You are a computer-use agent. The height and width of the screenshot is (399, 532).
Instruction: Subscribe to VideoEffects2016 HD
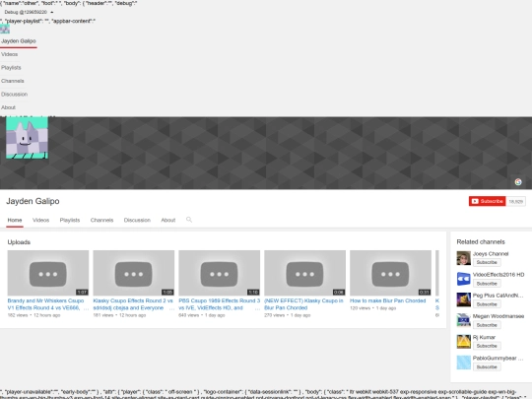tap(487, 284)
